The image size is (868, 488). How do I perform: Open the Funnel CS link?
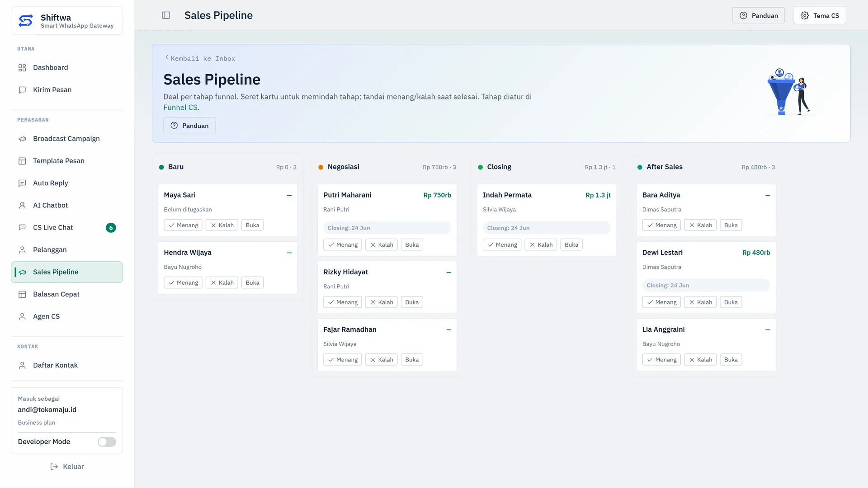(180, 108)
